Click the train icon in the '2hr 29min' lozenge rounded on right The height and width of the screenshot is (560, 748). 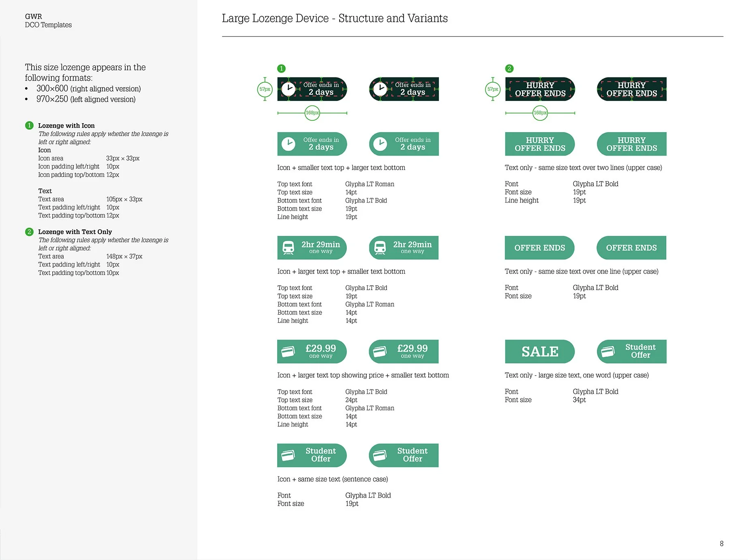(x=289, y=248)
